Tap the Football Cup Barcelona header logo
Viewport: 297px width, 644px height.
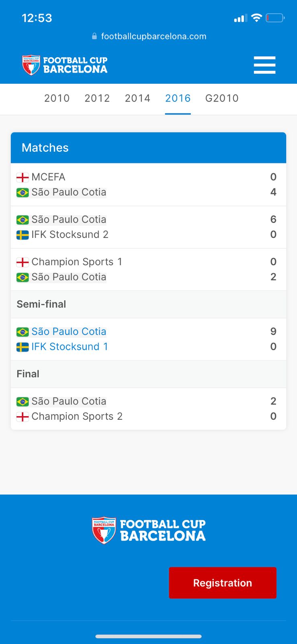click(65, 65)
